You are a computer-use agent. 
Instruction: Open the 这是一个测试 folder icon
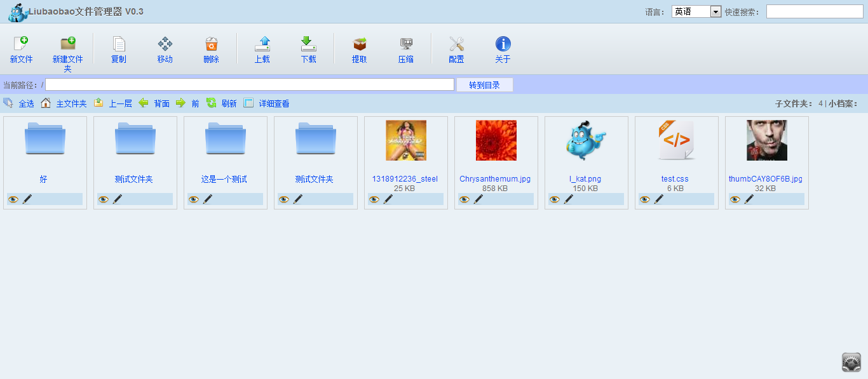[x=226, y=138]
